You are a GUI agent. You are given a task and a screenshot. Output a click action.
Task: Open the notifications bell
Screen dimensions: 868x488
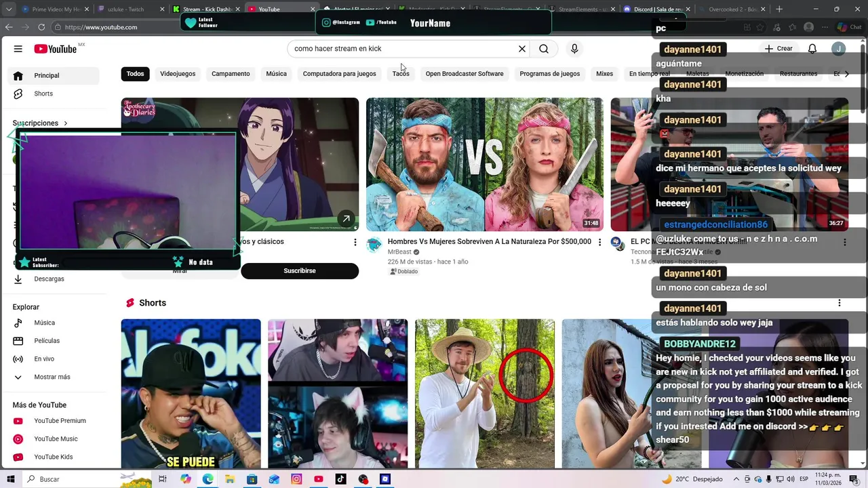[812, 49]
